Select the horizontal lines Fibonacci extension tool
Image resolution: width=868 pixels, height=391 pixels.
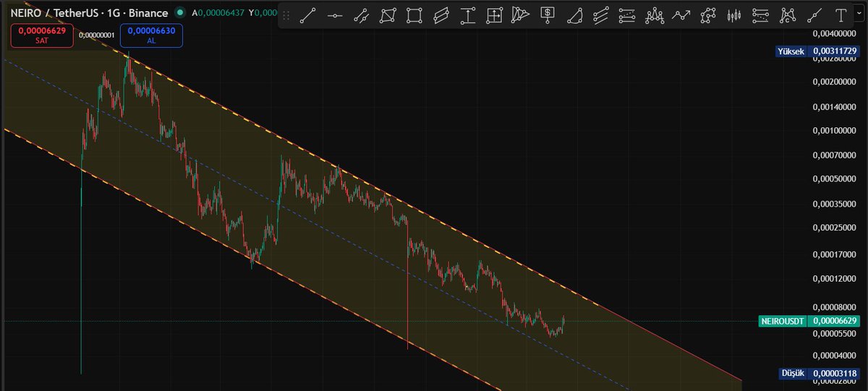click(761, 15)
